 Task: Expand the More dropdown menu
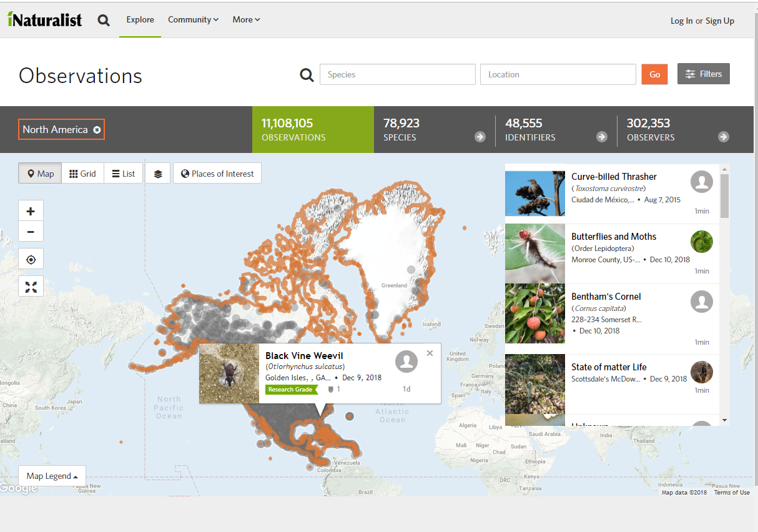point(246,20)
